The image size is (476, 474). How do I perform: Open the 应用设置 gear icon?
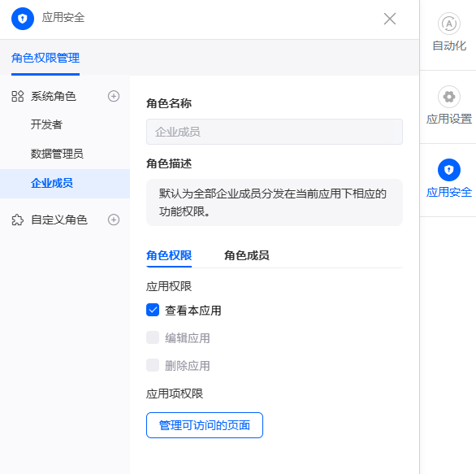[x=449, y=97]
